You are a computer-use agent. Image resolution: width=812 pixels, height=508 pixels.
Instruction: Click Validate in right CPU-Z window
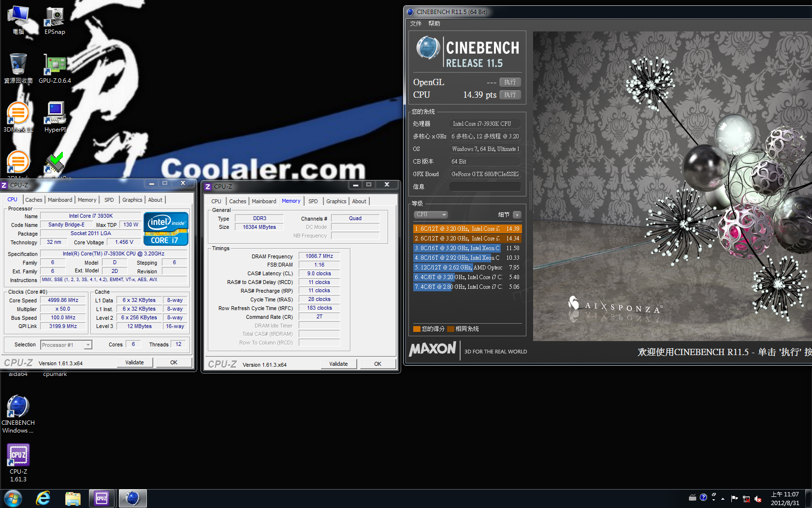click(x=339, y=364)
